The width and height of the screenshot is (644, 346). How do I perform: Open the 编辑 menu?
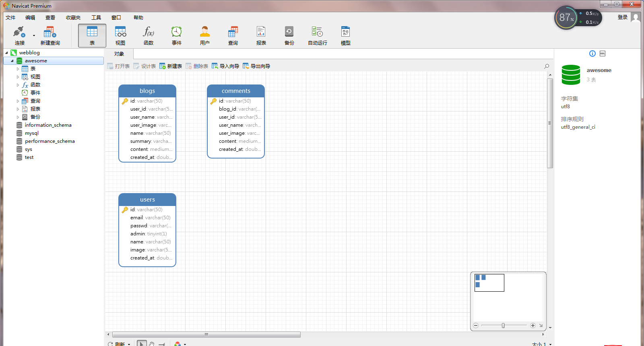30,17
